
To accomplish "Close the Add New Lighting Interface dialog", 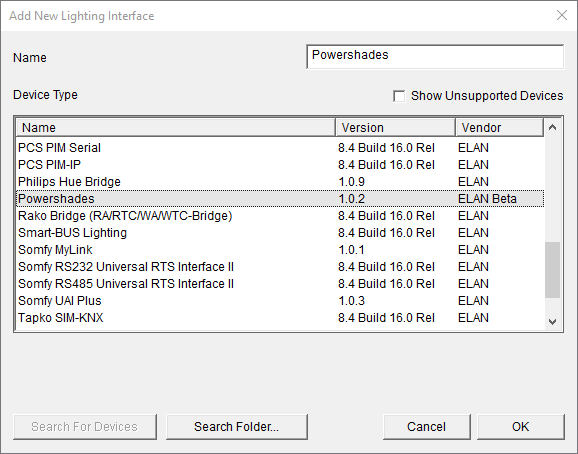I will tap(562, 15).
